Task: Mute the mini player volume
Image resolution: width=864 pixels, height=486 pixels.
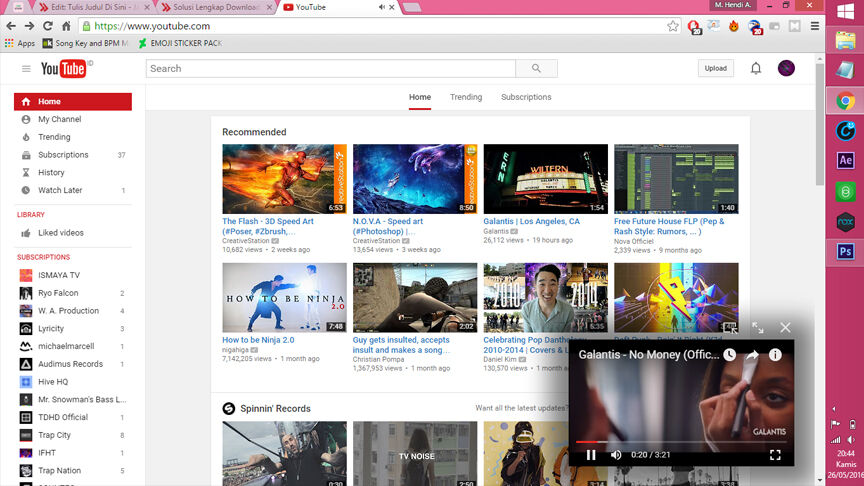Action: tap(615, 455)
